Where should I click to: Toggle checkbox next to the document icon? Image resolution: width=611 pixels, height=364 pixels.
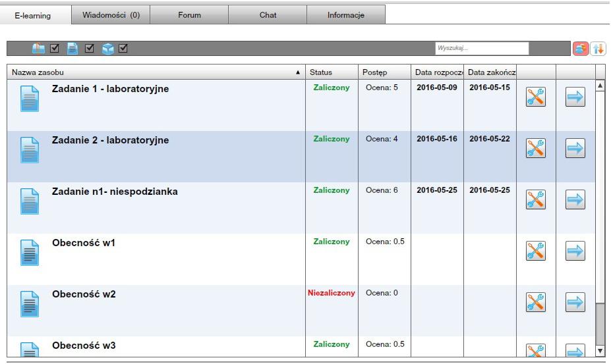[89, 48]
